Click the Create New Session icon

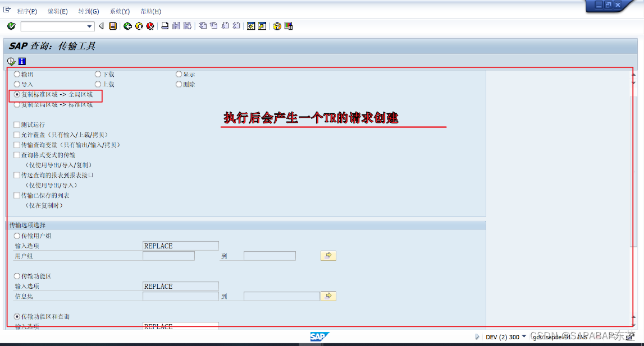251,26
